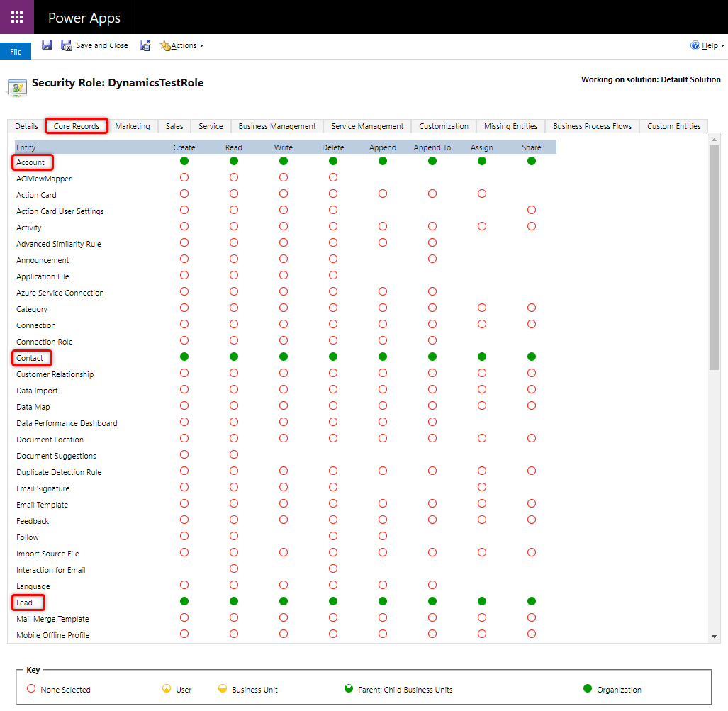Switch to the Core Records tab

click(77, 126)
